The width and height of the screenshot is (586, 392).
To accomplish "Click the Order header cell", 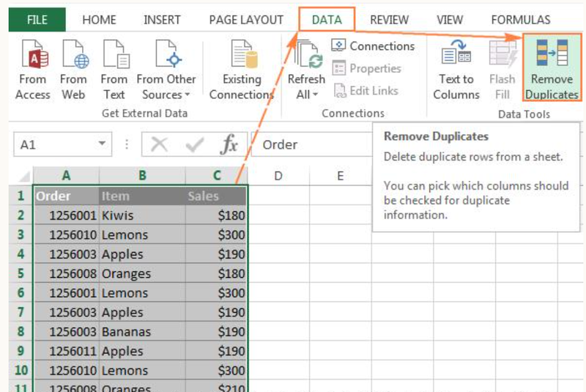I will 67,196.
